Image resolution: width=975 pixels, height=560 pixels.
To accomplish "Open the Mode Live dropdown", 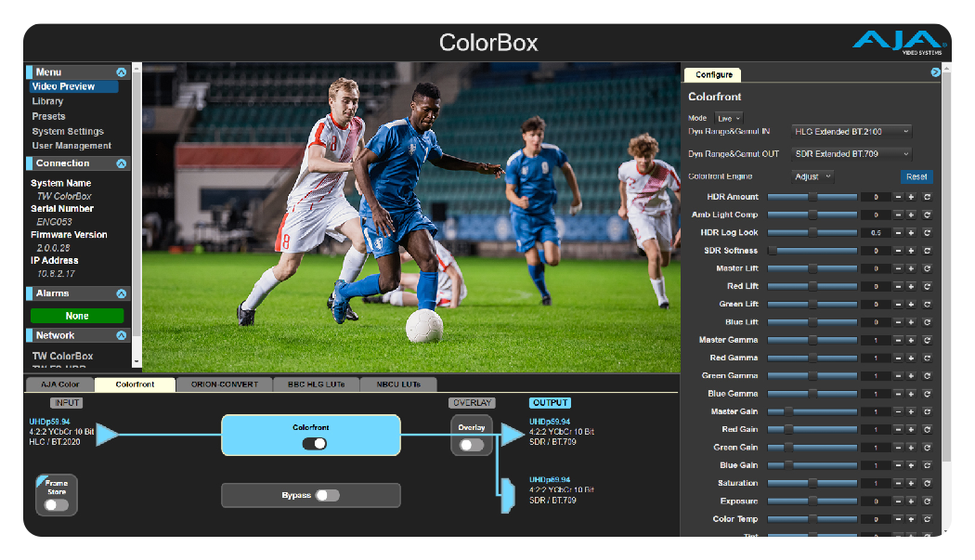I will tap(729, 118).
